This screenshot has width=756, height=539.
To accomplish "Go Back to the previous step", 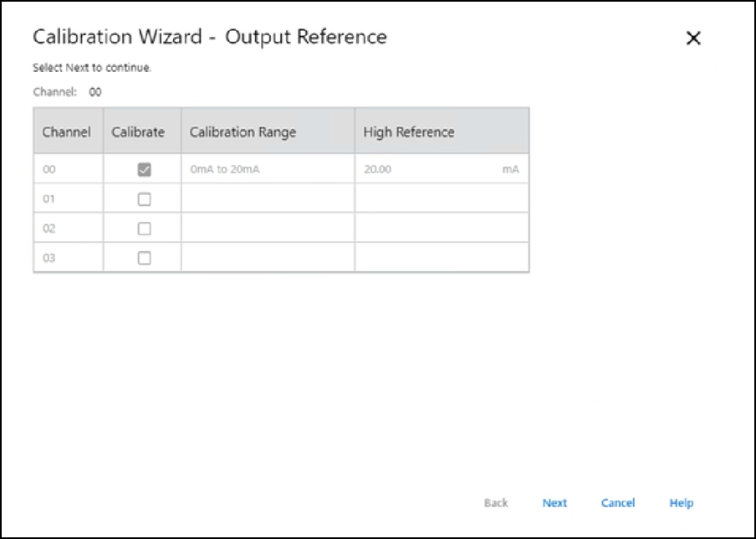I will (x=496, y=503).
